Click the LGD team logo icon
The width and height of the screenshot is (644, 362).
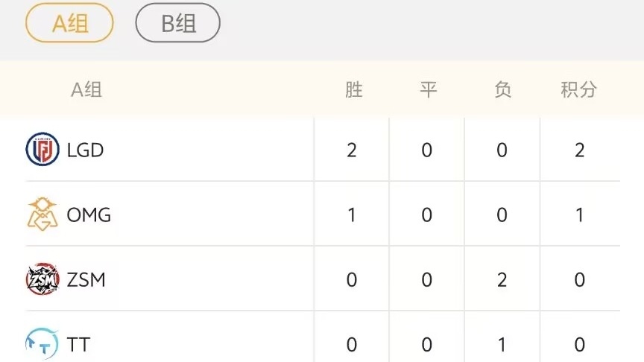tap(42, 150)
